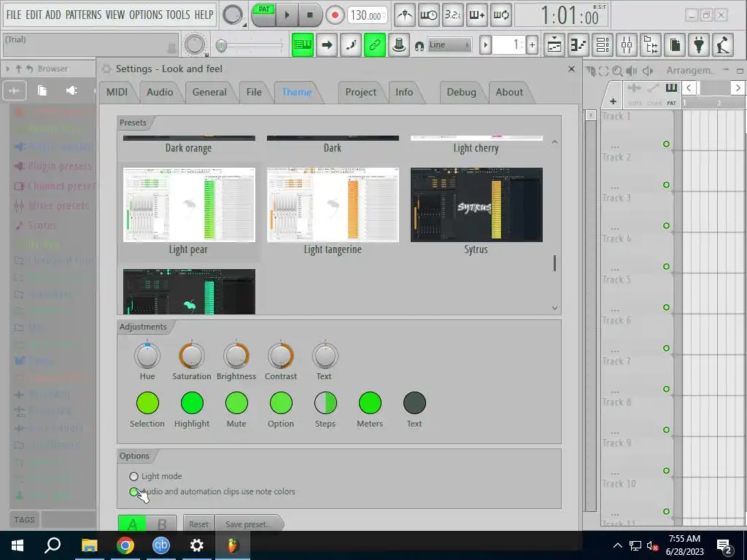Toggle the green link icon in toolbar
747x560 pixels.
(374, 44)
